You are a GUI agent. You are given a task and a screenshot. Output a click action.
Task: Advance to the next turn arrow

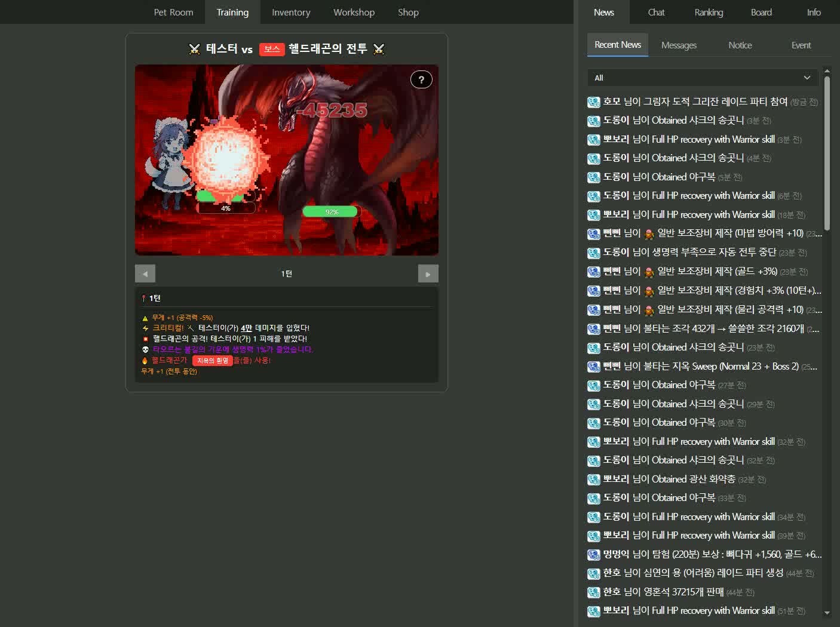click(x=428, y=273)
